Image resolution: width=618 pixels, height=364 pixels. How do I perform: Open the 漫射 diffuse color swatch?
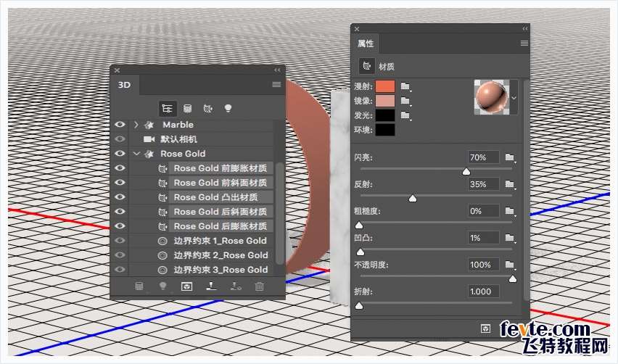(x=385, y=86)
